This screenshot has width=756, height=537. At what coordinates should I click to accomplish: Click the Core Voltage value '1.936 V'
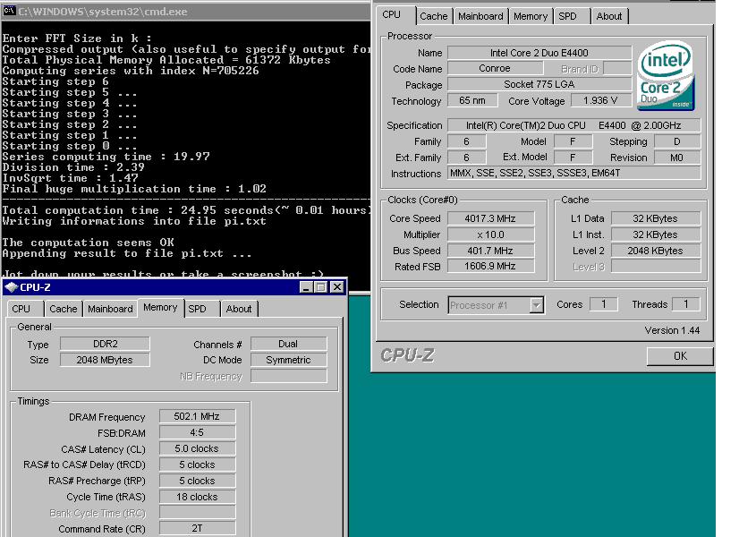coord(600,100)
